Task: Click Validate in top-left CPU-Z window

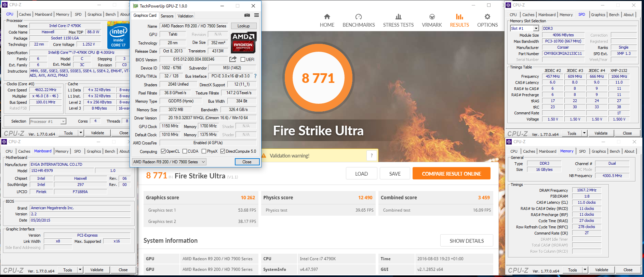Action: 97,133
